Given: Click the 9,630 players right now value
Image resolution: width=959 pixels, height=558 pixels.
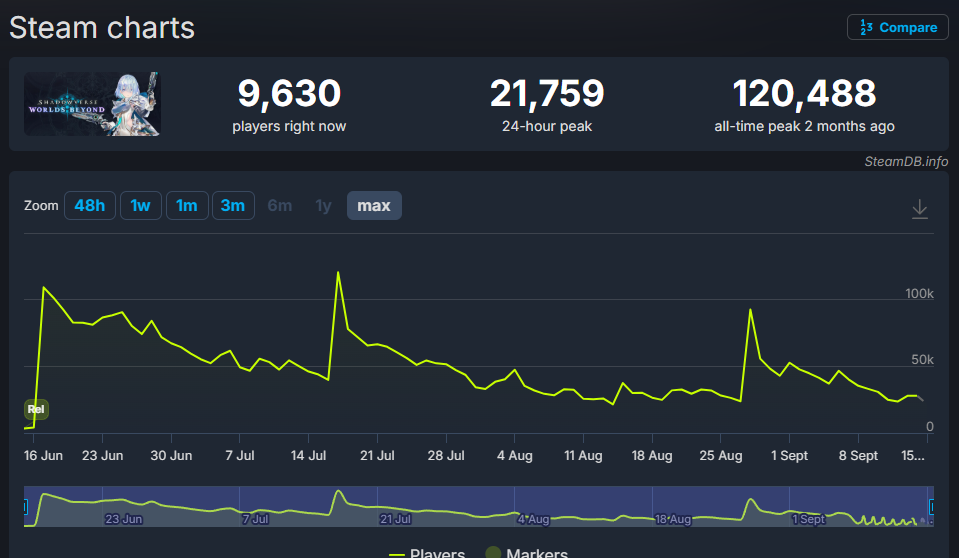Looking at the screenshot, I should point(289,93).
